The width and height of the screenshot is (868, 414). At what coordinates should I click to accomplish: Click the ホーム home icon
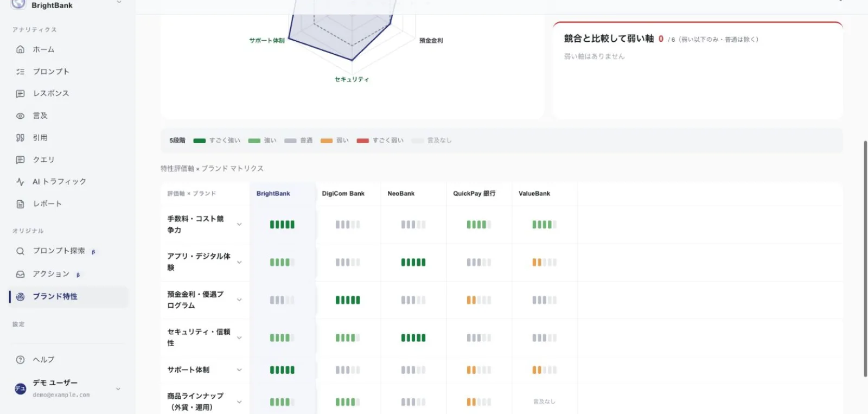coord(20,49)
